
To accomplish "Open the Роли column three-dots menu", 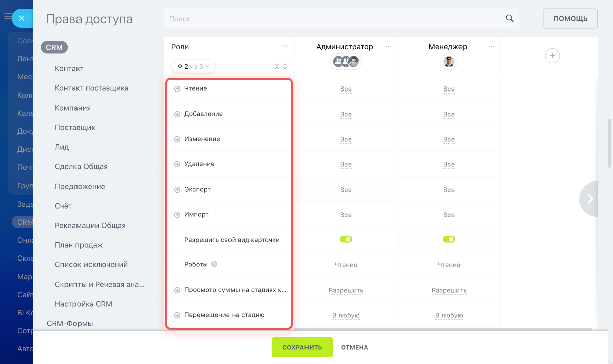I will pos(285,46).
